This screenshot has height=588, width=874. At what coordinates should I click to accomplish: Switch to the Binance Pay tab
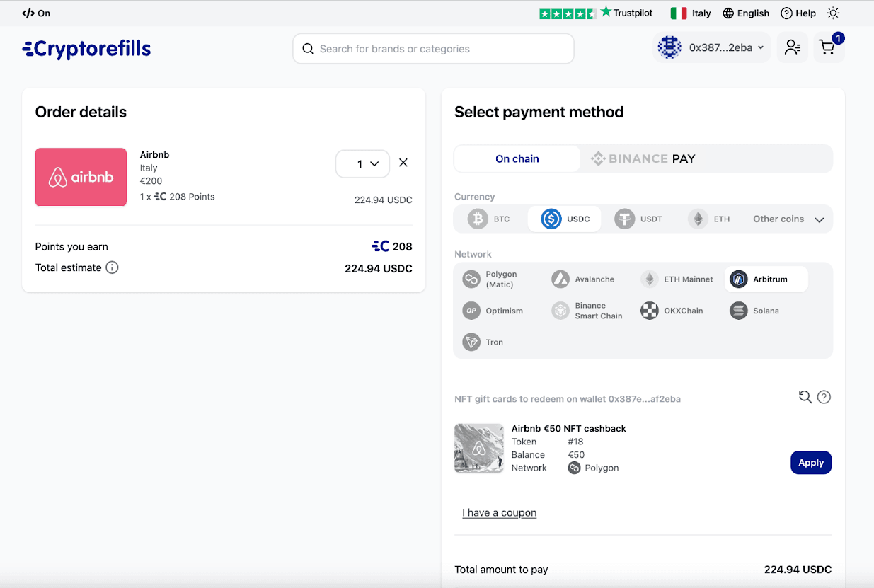pyautogui.click(x=643, y=158)
